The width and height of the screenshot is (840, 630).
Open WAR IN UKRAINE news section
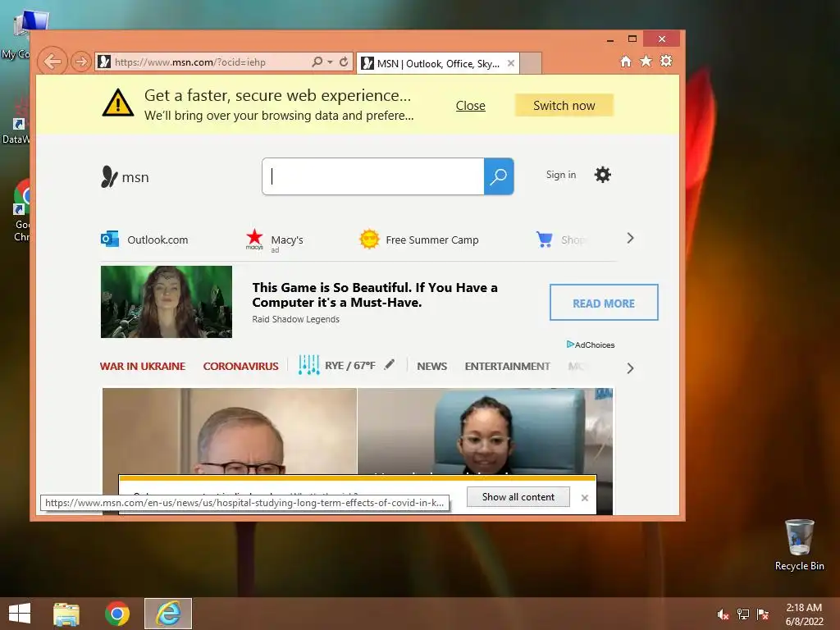[x=143, y=367]
